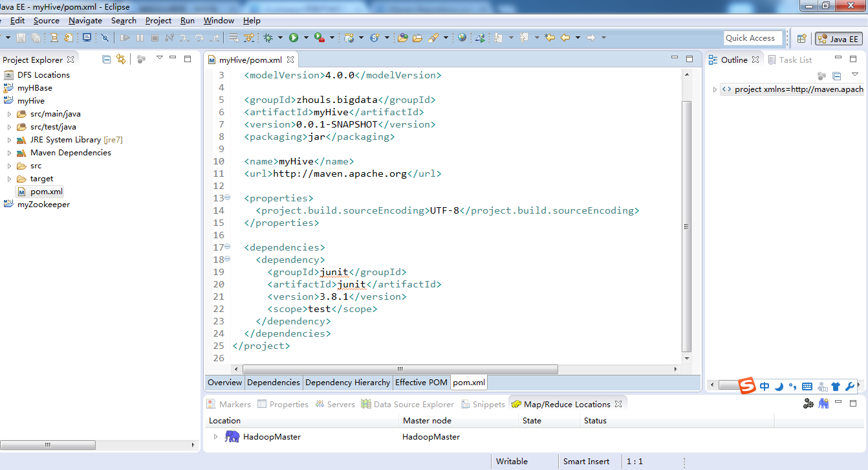Open the Source menu
Image resolution: width=868 pixels, height=470 pixels.
pos(47,21)
